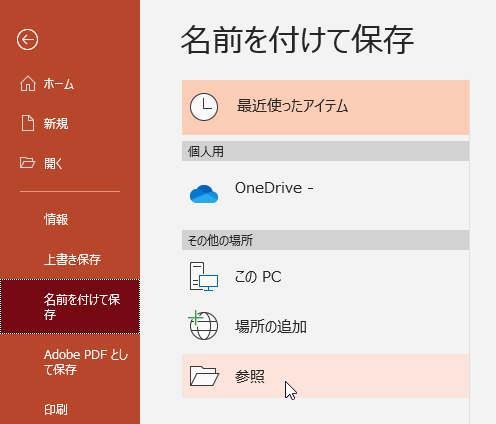Screen dimensions: 496x424
Task: Click the This PC computer icon
Action: 204,276
